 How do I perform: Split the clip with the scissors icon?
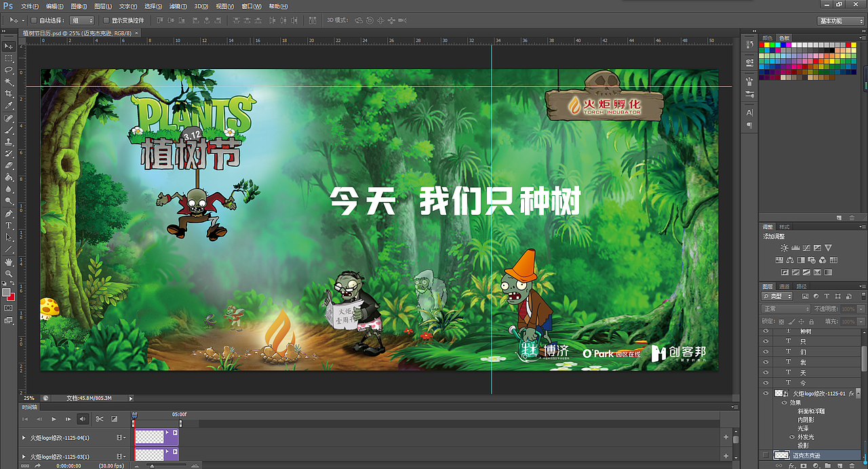tap(99, 419)
